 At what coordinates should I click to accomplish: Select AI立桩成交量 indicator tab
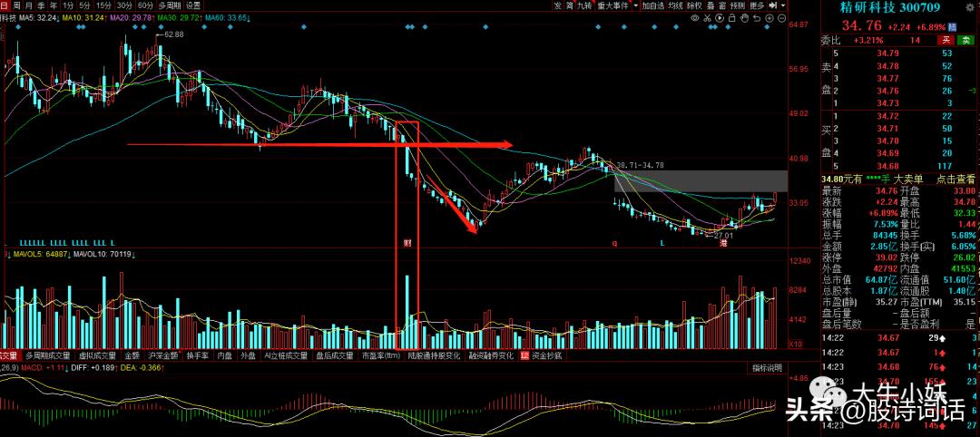pos(286,355)
